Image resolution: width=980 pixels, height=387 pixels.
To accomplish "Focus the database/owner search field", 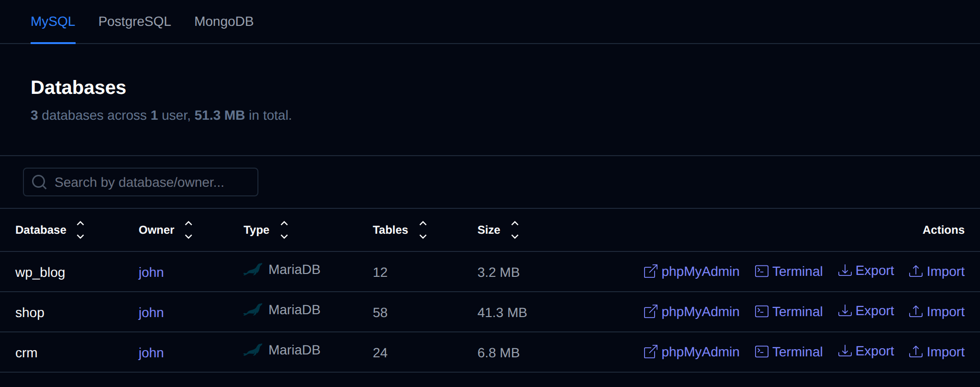I will (140, 182).
